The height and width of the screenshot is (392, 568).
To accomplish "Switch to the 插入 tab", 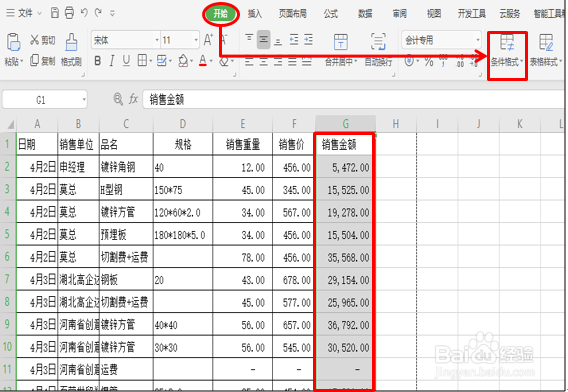I will click(x=255, y=14).
